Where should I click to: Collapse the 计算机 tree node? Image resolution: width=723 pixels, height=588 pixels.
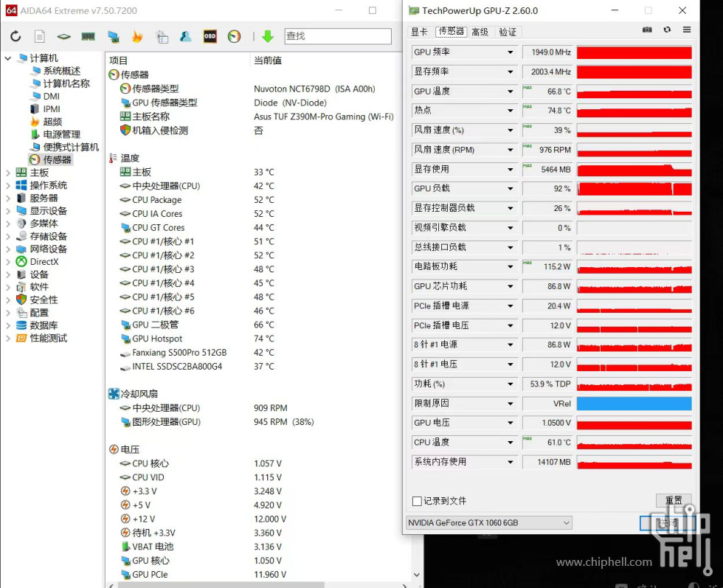click(8, 58)
